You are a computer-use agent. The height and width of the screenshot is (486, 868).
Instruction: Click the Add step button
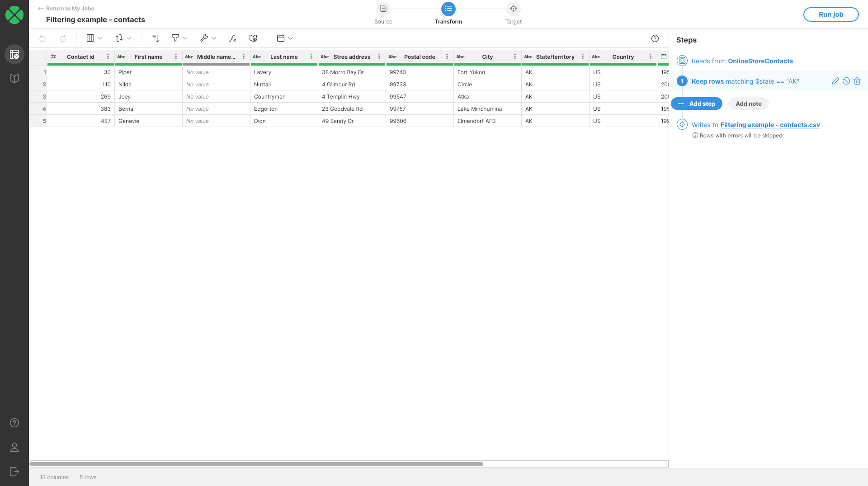click(x=697, y=104)
